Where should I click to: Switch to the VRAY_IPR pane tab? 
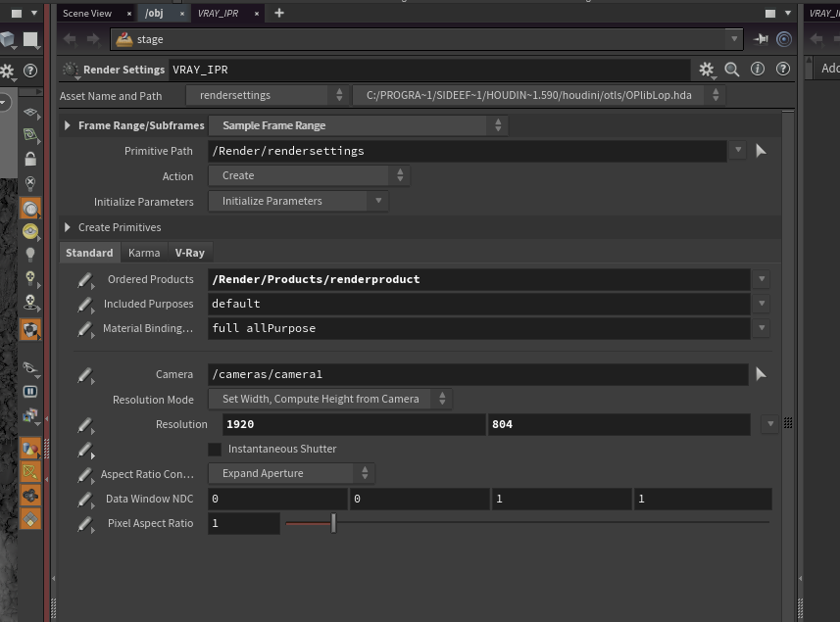coord(218,14)
